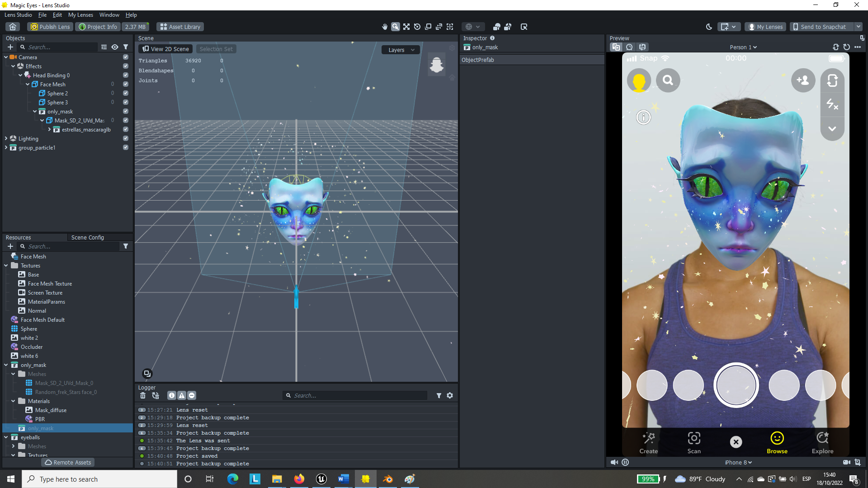Toggle Camera object enabled checkbox

(126, 57)
